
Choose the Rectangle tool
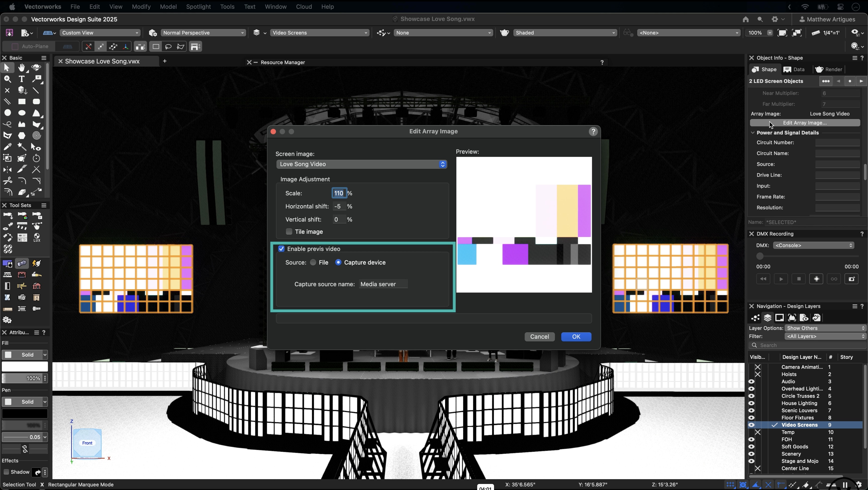(22, 102)
